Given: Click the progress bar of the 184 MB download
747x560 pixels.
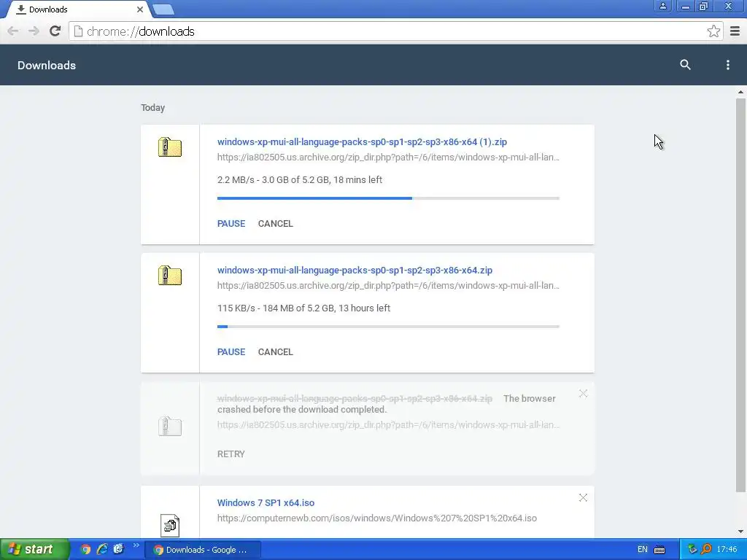Looking at the screenshot, I should (x=388, y=327).
